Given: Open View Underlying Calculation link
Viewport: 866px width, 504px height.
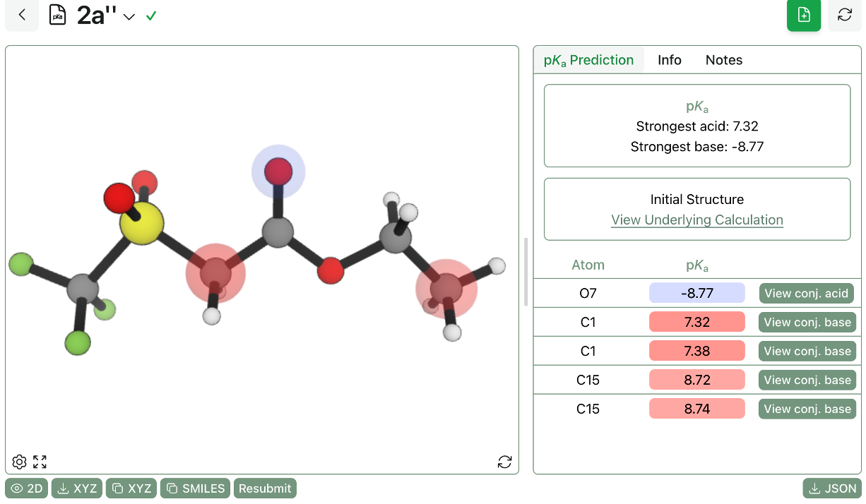Looking at the screenshot, I should tap(696, 220).
